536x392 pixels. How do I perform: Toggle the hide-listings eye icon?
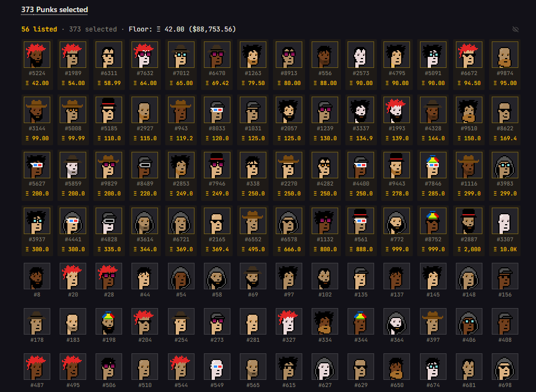pos(516,29)
